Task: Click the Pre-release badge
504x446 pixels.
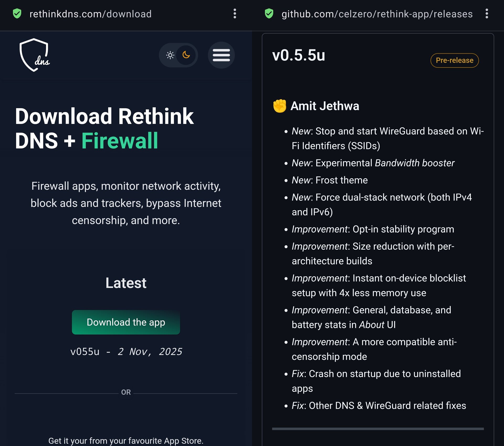Action: tap(454, 60)
